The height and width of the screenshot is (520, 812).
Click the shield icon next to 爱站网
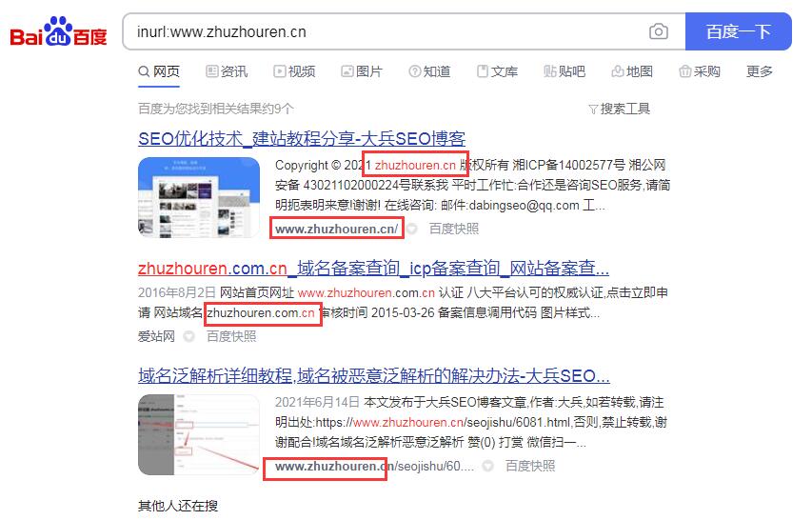(189, 336)
